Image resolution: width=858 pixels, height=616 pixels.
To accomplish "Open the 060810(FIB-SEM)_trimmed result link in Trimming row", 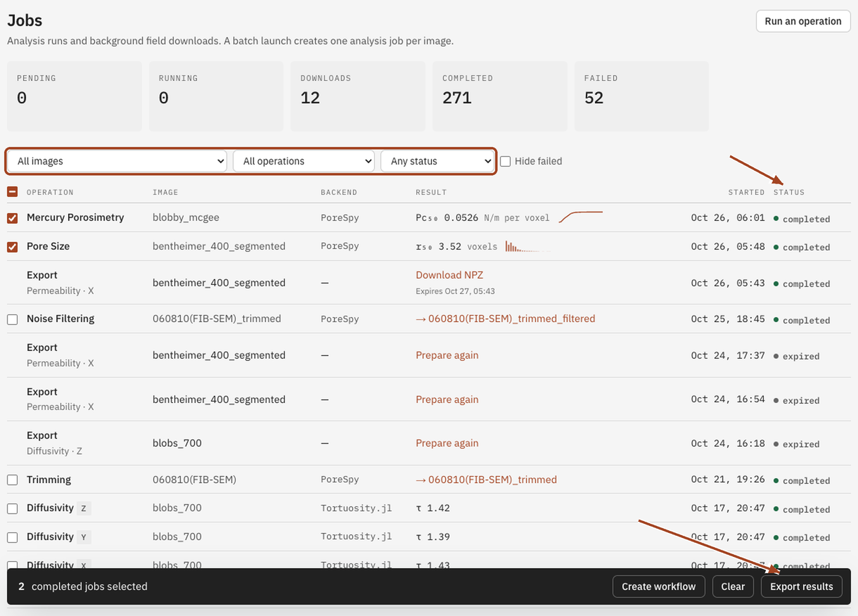I will point(486,480).
